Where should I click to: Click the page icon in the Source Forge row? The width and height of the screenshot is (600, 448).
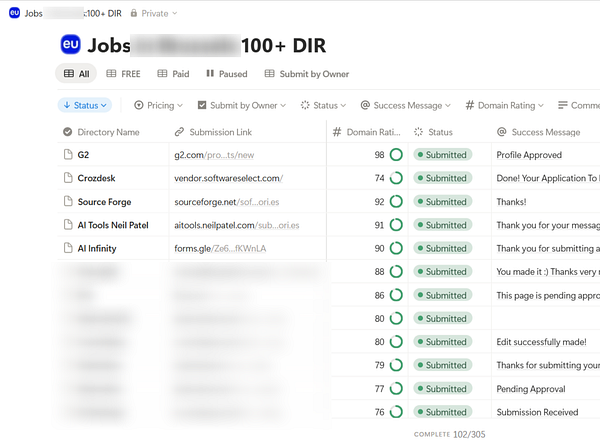[68, 201]
